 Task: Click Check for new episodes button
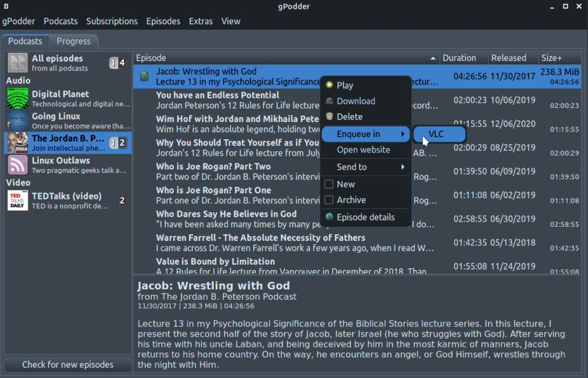pos(68,365)
